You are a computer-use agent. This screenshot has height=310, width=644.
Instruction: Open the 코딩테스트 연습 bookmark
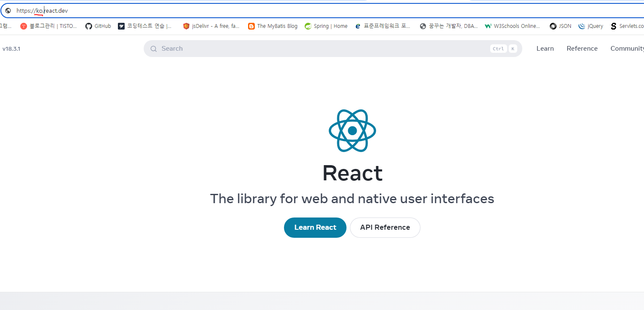145,26
